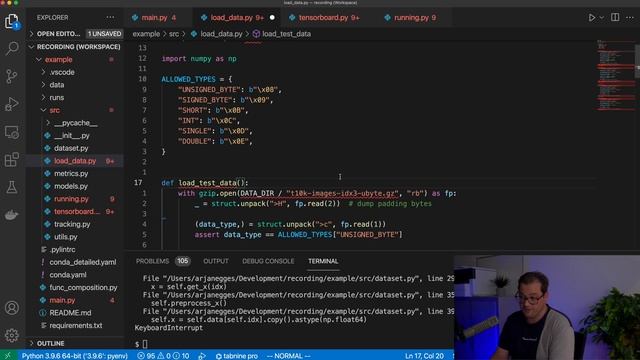Open the Manage gear settings icon

point(12,335)
